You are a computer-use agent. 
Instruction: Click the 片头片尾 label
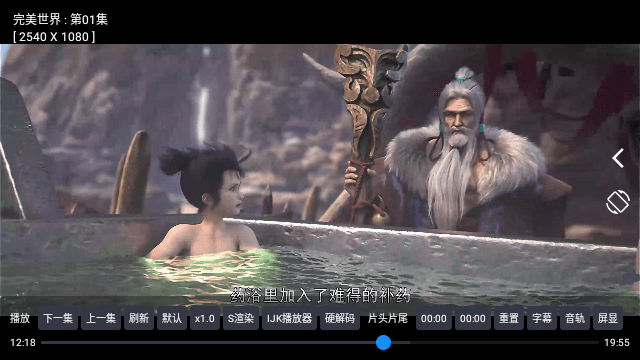pos(387,318)
